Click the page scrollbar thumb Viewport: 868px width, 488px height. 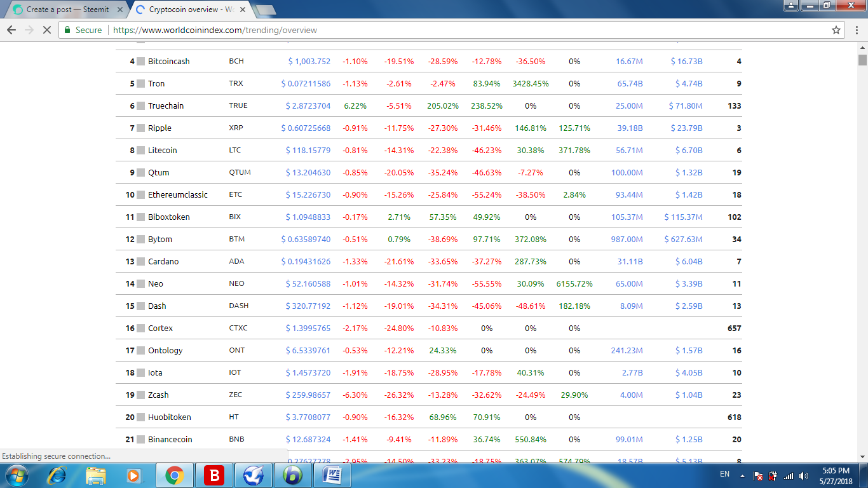pyautogui.click(x=862, y=60)
